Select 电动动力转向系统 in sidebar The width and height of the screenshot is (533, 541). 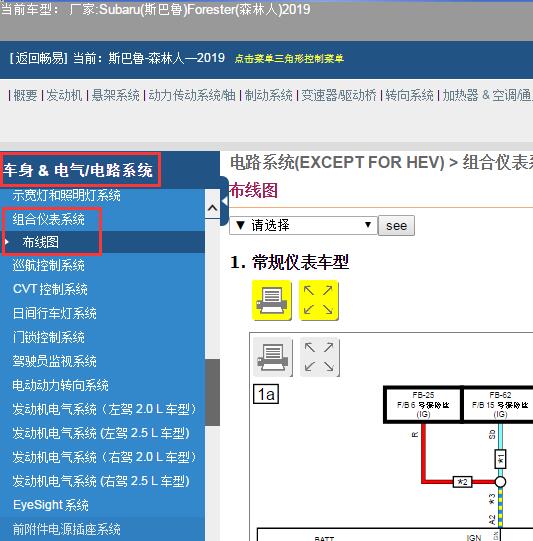tap(61, 385)
